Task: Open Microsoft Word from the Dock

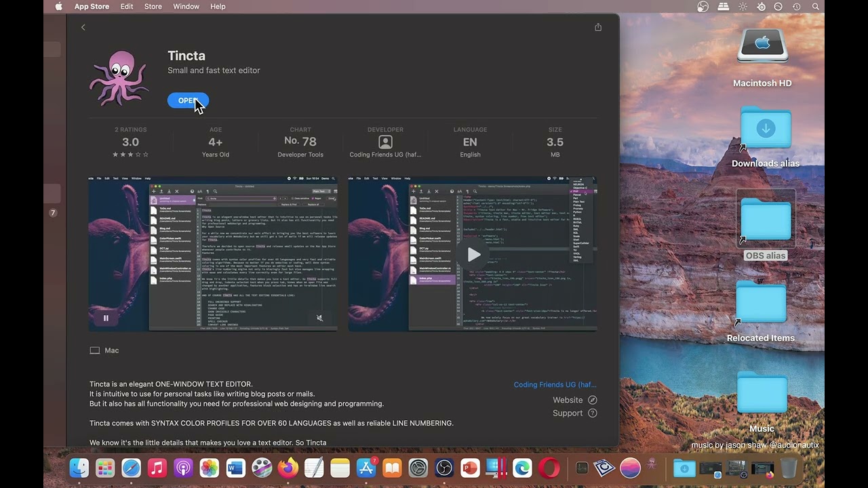Action: [235, 468]
